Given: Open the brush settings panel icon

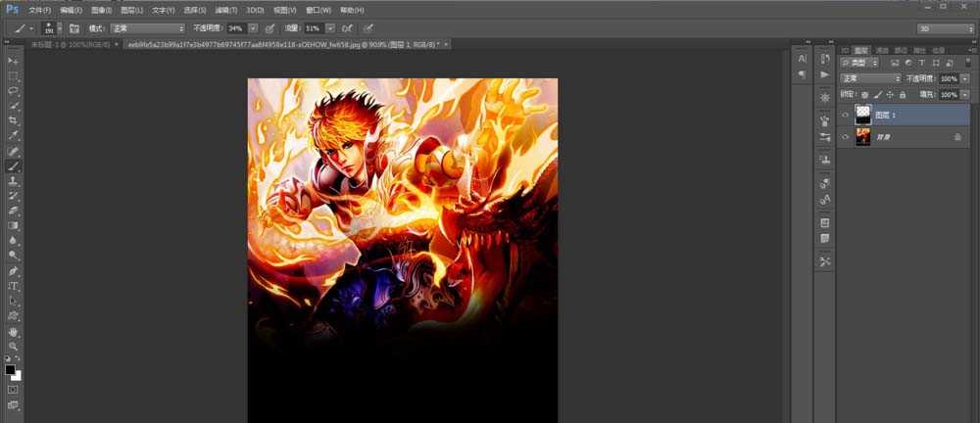Looking at the screenshot, I should click(73, 28).
